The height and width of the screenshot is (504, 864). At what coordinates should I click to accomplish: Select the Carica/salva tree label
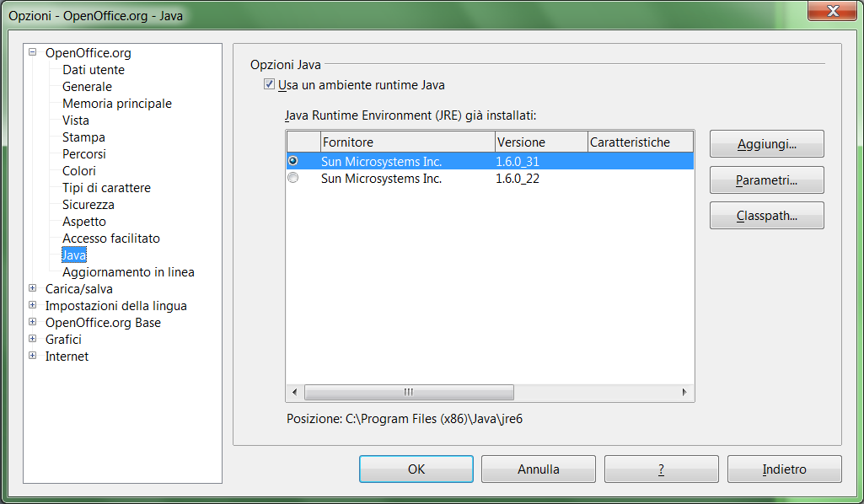(78, 288)
